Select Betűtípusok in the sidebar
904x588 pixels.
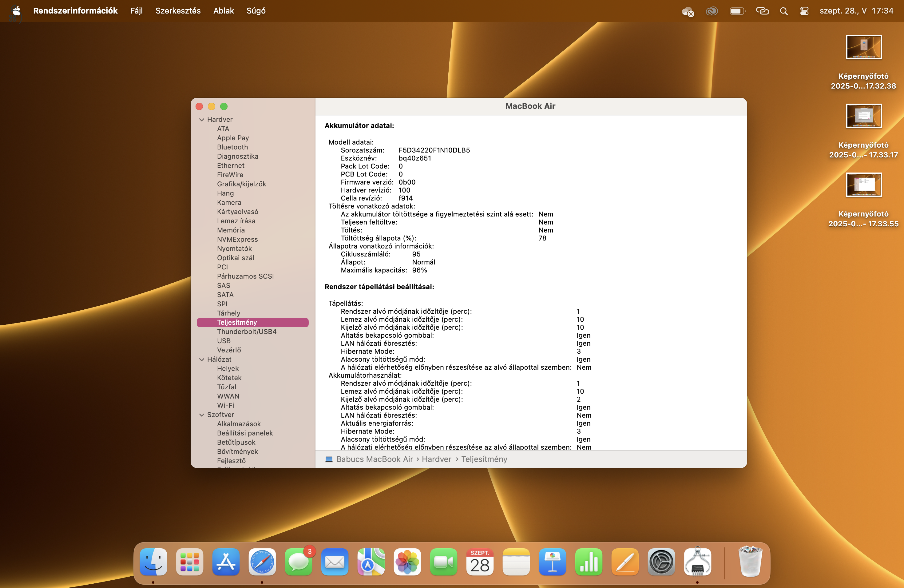pos(236,442)
